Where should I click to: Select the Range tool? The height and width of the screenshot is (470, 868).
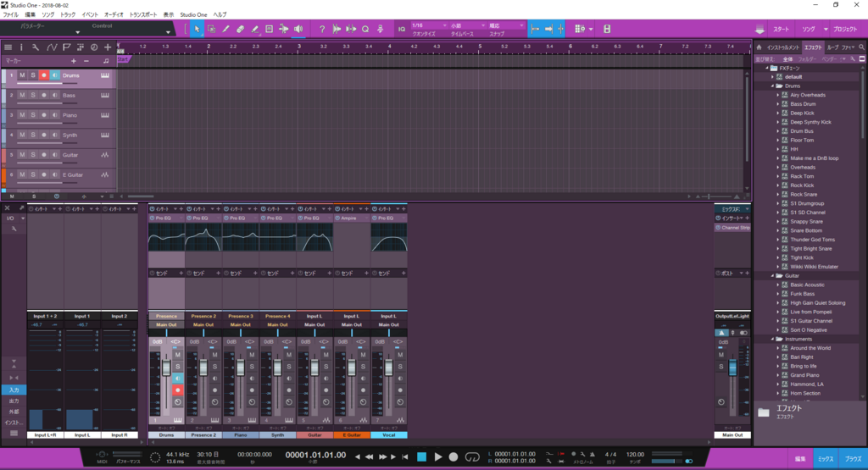coord(211,29)
